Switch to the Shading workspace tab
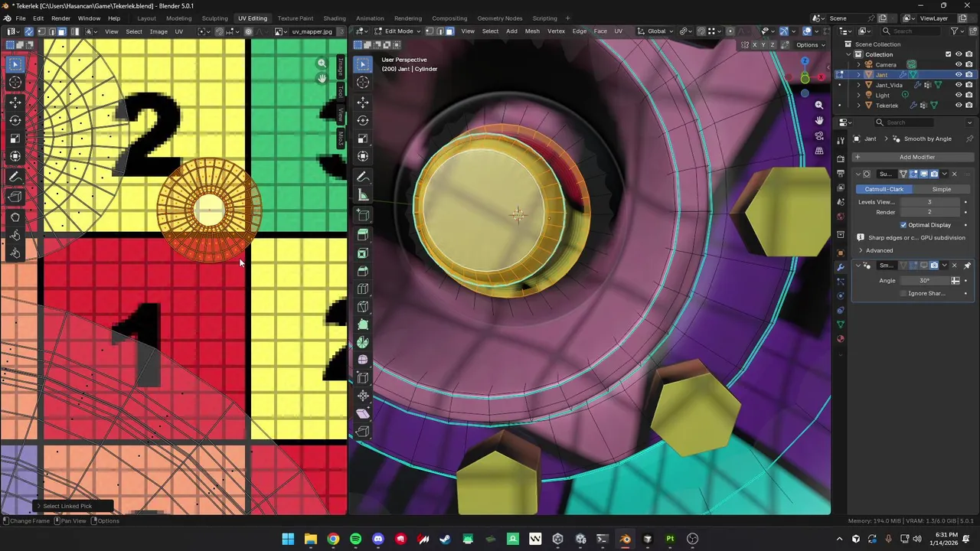 click(334, 18)
